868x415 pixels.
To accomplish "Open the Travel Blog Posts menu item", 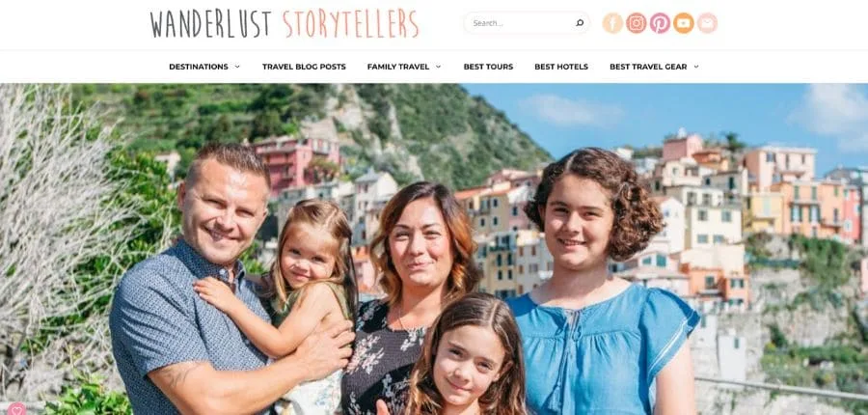I will [x=304, y=67].
